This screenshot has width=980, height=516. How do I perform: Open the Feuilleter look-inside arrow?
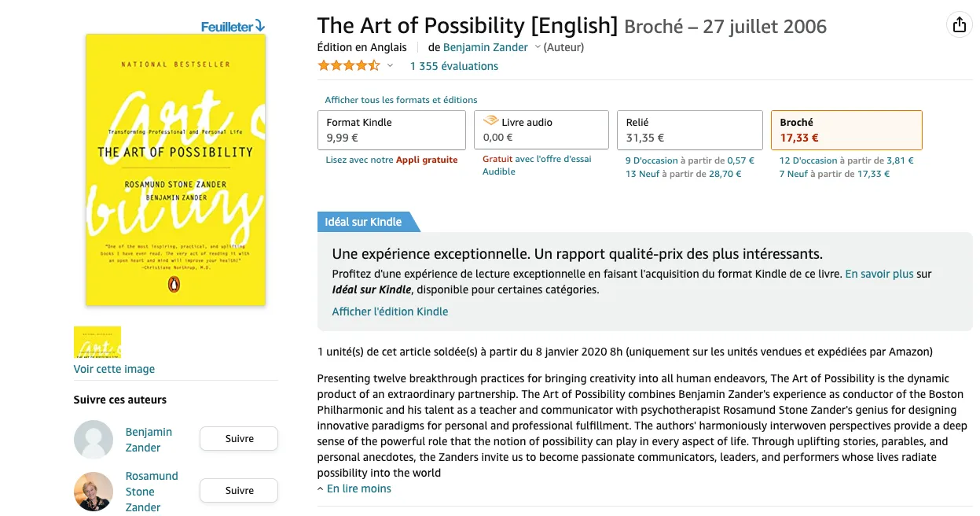click(260, 26)
